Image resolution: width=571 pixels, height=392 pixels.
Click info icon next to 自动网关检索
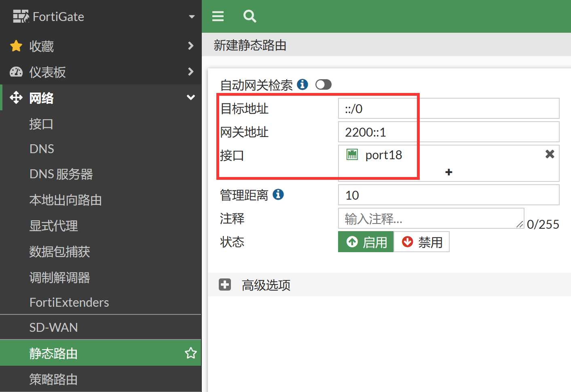click(302, 84)
